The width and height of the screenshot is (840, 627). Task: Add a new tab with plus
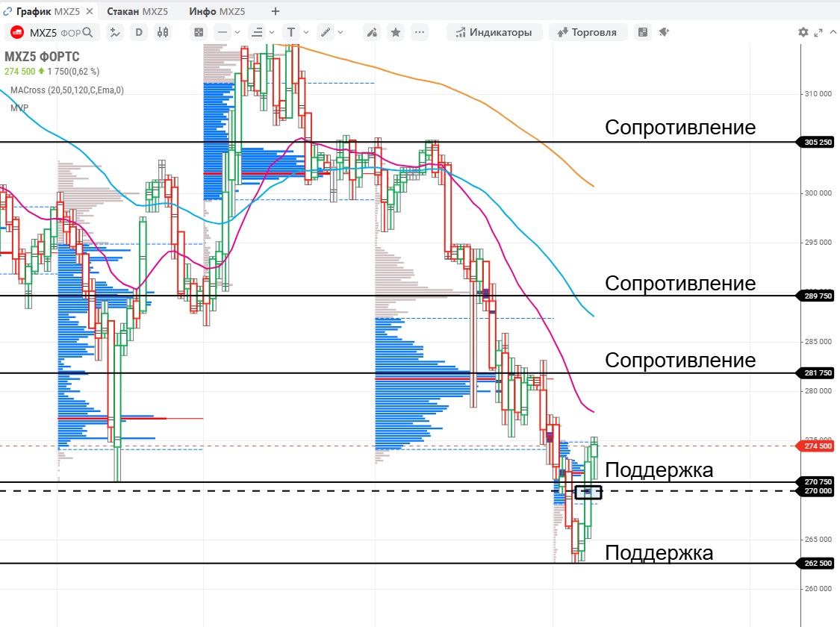click(x=276, y=11)
